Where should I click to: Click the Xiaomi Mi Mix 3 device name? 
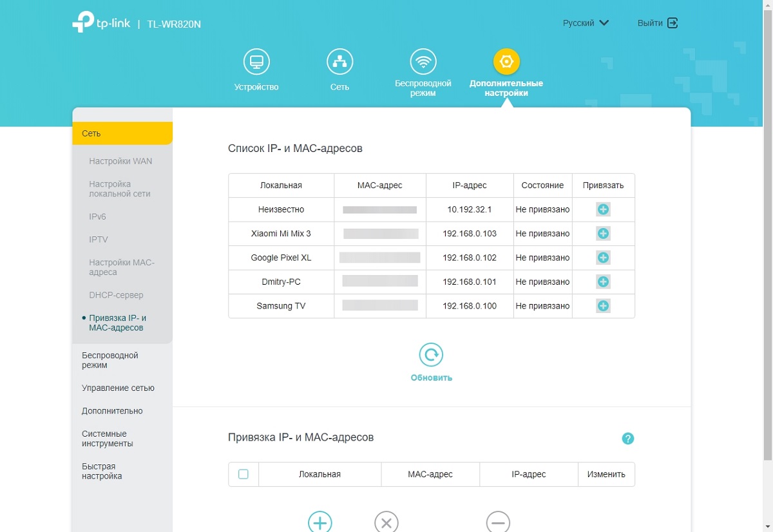click(281, 233)
